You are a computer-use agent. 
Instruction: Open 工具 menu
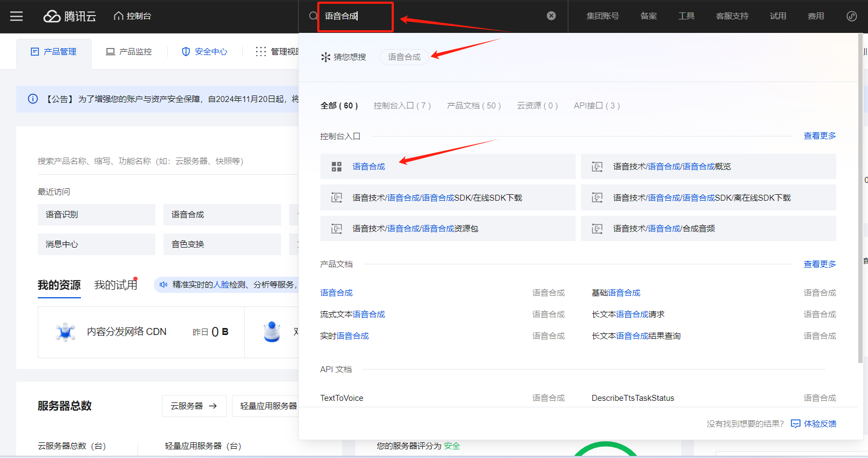click(686, 16)
